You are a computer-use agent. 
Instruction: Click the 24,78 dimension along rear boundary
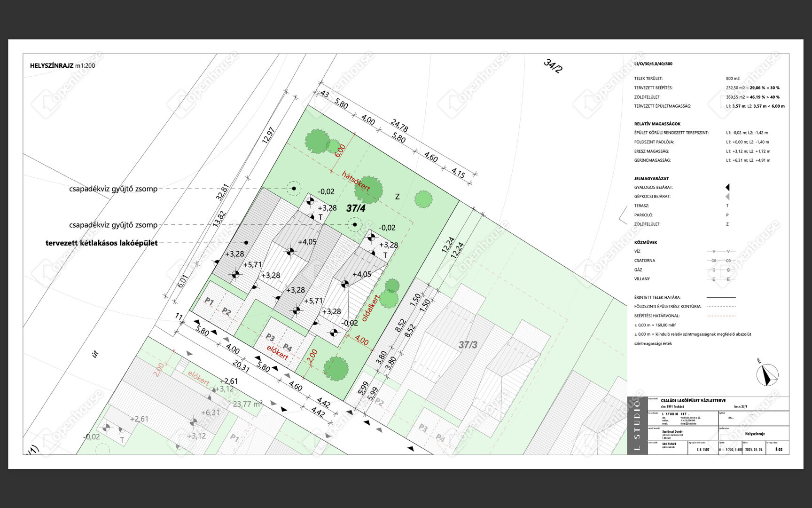(x=399, y=126)
